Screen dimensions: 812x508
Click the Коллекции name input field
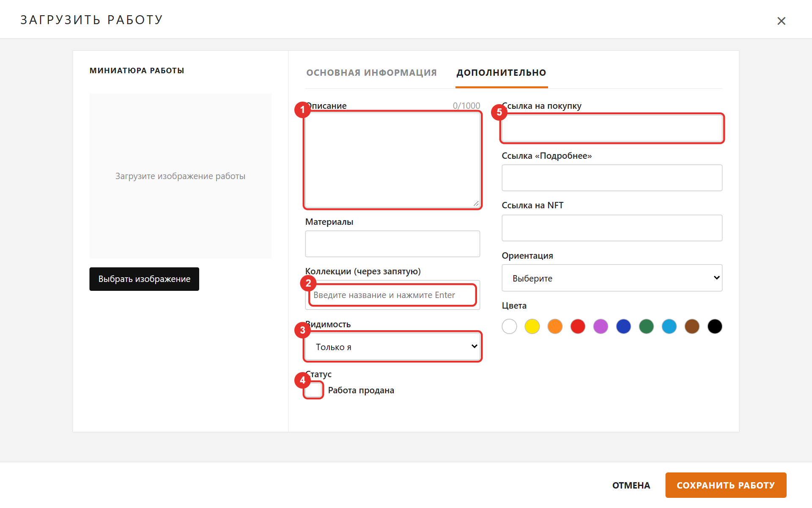[392, 295]
